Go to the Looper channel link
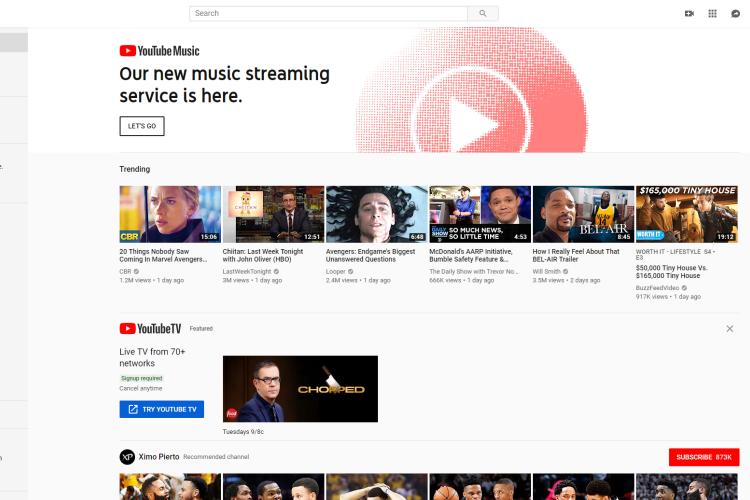This screenshot has width=750, height=500. (335, 271)
